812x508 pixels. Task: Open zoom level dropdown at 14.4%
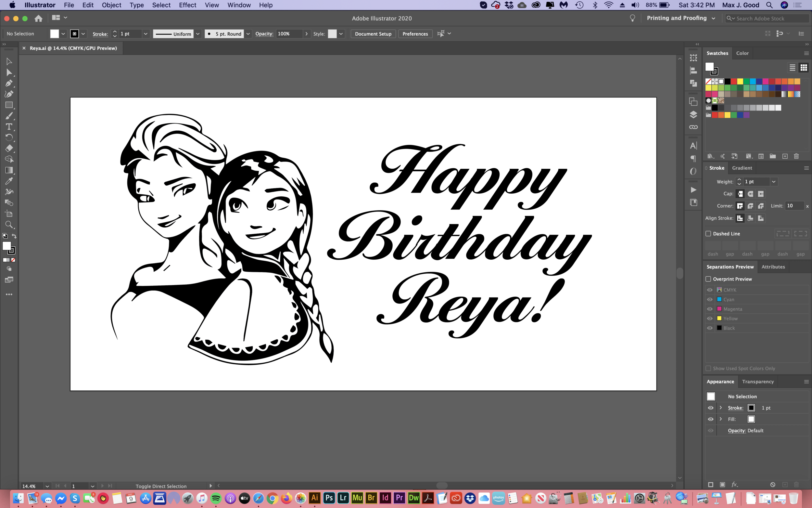click(x=47, y=486)
